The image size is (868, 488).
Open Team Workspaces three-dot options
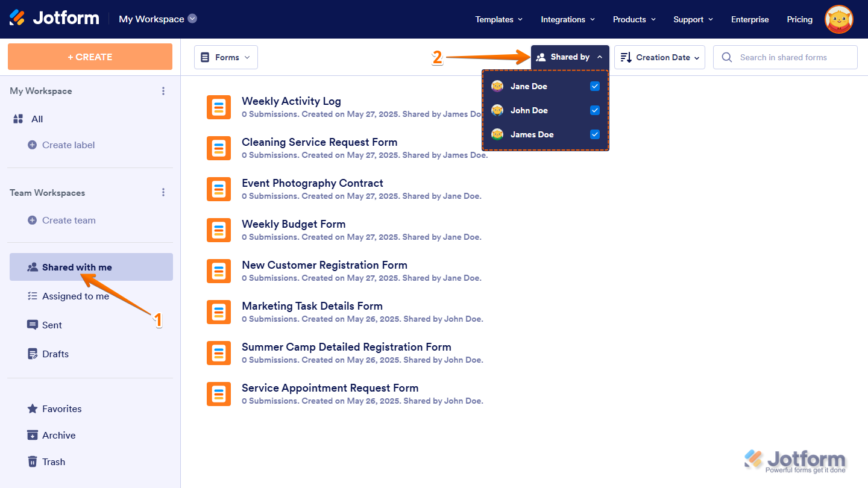[163, 193]
